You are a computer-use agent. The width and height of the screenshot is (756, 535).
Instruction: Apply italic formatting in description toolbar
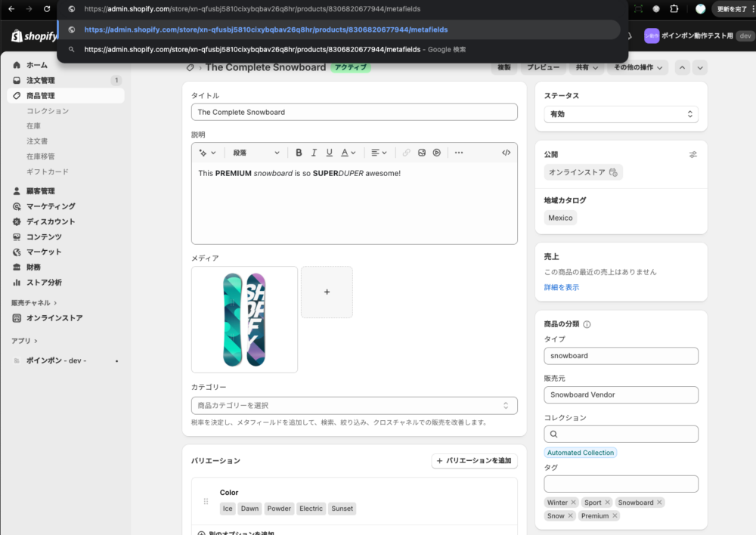coord(314,153)
